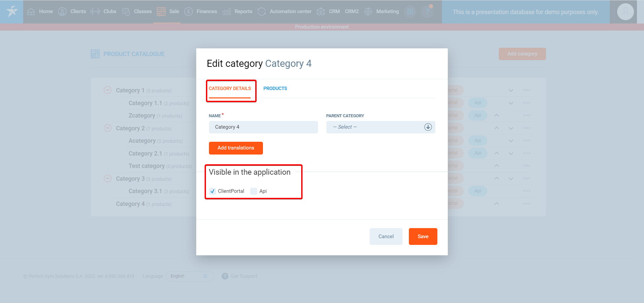Open the Finances coin icon
Viewport: 644px width, 303px height.
point(189,12)
